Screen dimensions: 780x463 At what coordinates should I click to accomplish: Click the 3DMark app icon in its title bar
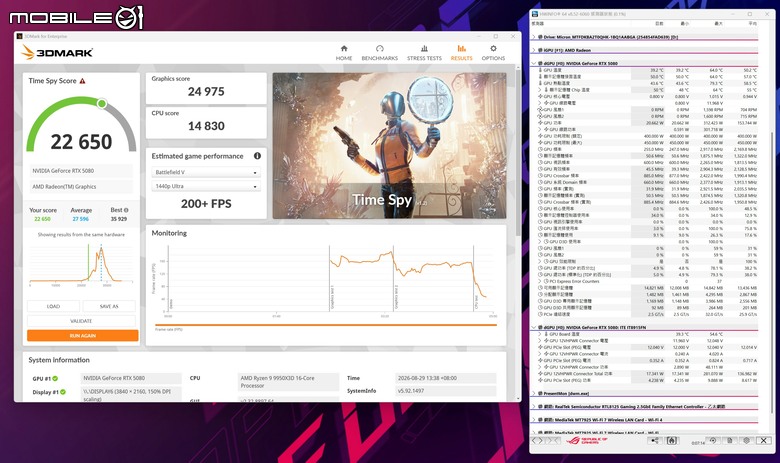pyautogui.click(x=19, y=36)
